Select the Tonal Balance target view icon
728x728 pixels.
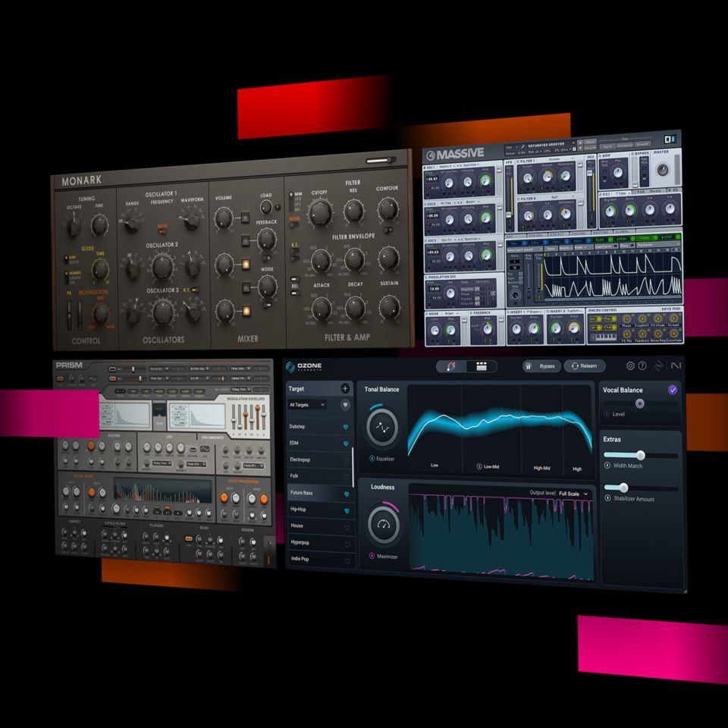click(x=450, y=367)
